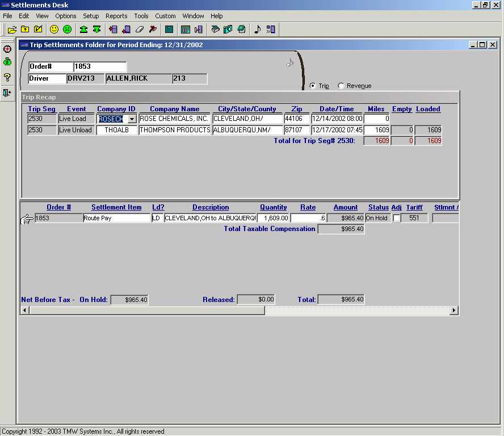Viewport: 504px width, 436px height.
Task: Click the green frowning face toolbar icon
Action: pyautogui.click(x=68, y=29)
